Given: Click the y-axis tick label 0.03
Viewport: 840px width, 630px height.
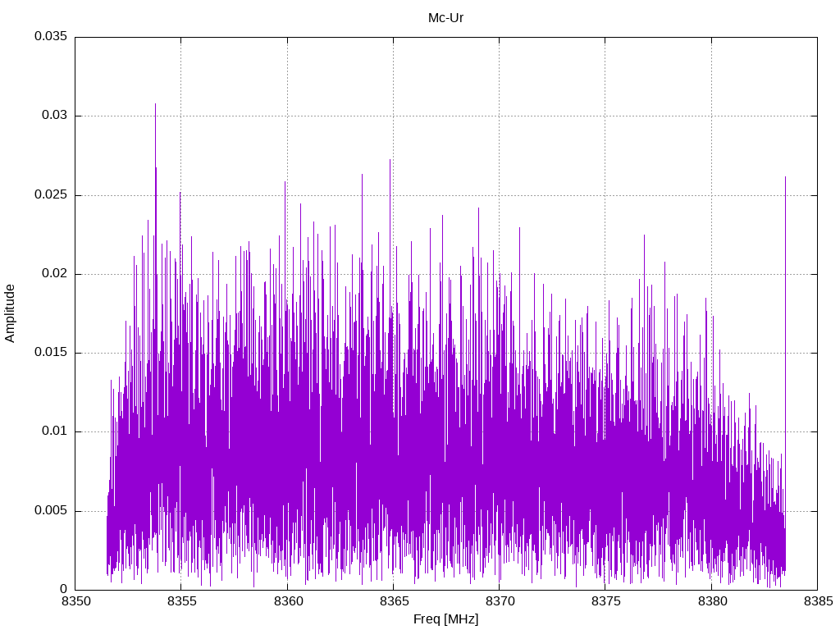Looking at the screenshot, I should click(x=55, y=115).
